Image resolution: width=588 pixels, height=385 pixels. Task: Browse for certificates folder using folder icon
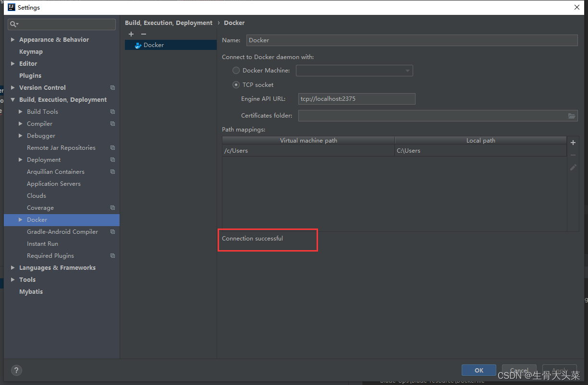[x=572, y=116]
